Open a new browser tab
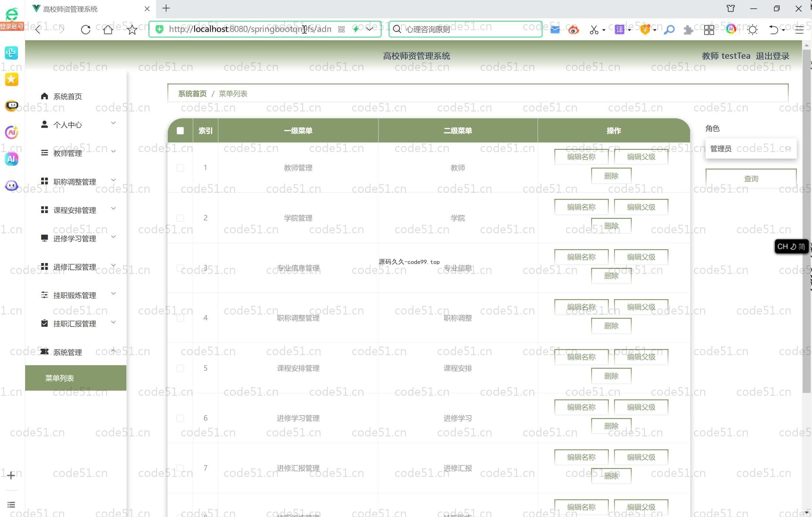This screenshot has height=517, width=812. (x=166, y=8)
